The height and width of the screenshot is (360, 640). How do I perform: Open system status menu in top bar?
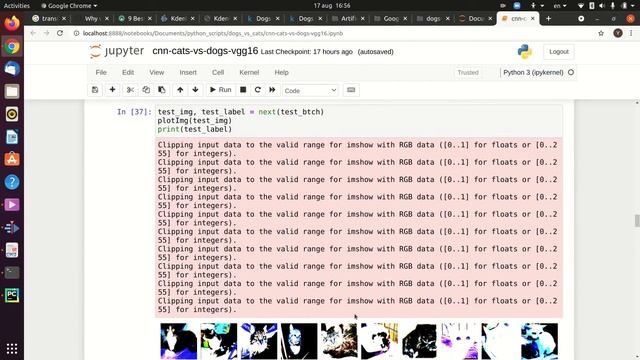click(x=607, y=6)
